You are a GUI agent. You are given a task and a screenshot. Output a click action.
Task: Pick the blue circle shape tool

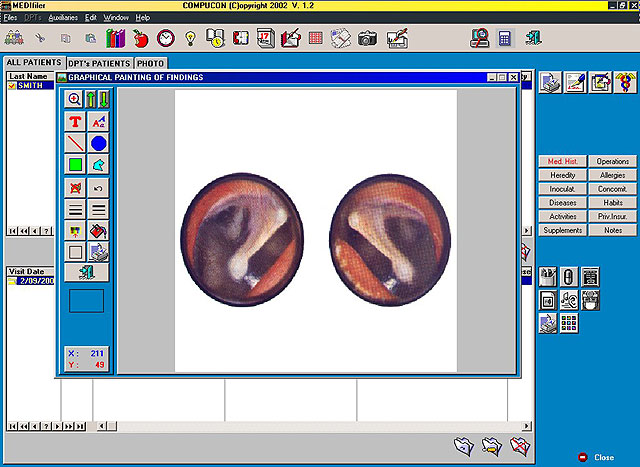[98, 143]
